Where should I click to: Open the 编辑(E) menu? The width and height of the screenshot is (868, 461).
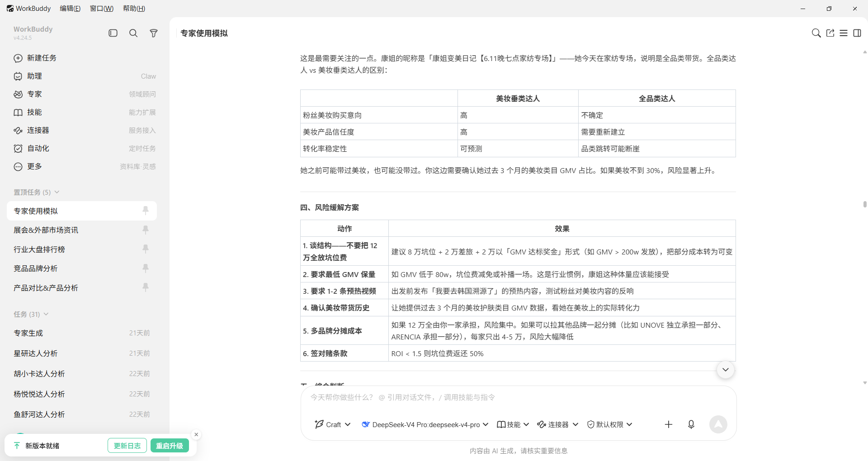click(70, 9)
